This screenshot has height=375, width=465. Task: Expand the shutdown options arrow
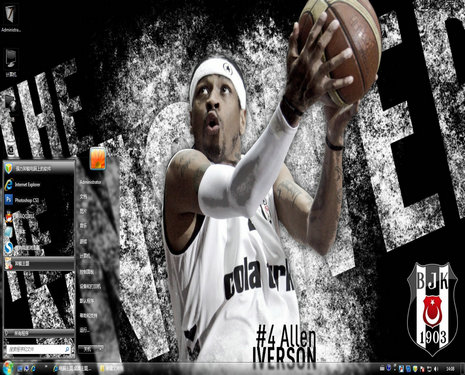100,349
